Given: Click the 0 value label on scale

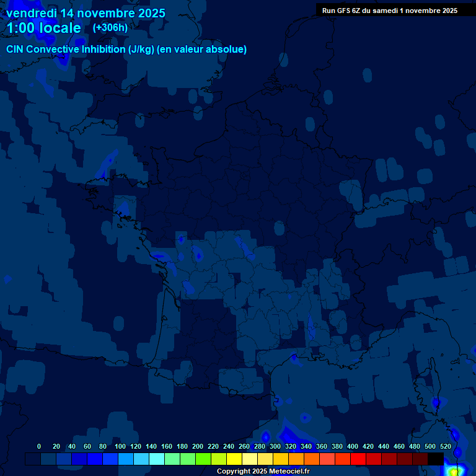Looking at the screenshot, I should pos(39,446).
